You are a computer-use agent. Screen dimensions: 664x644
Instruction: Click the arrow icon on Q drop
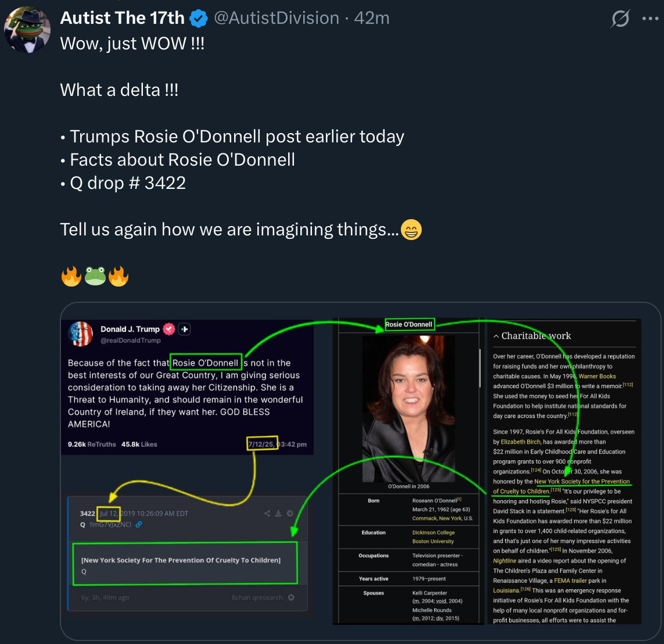point(289,513)
